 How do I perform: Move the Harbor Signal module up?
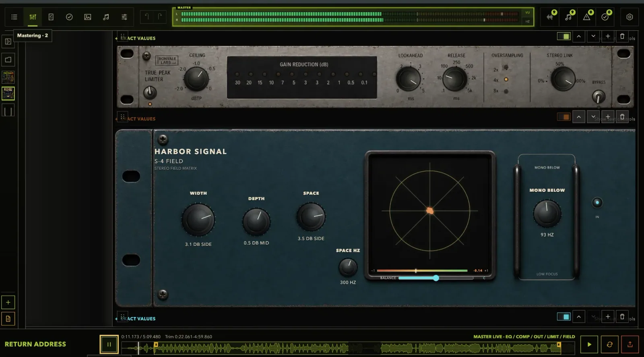pos(579,117)
